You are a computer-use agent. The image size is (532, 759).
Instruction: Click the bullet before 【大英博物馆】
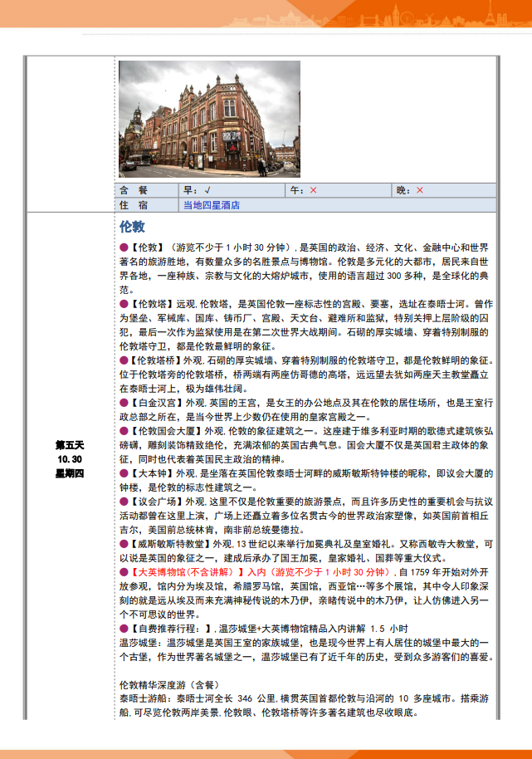[124, 572]
